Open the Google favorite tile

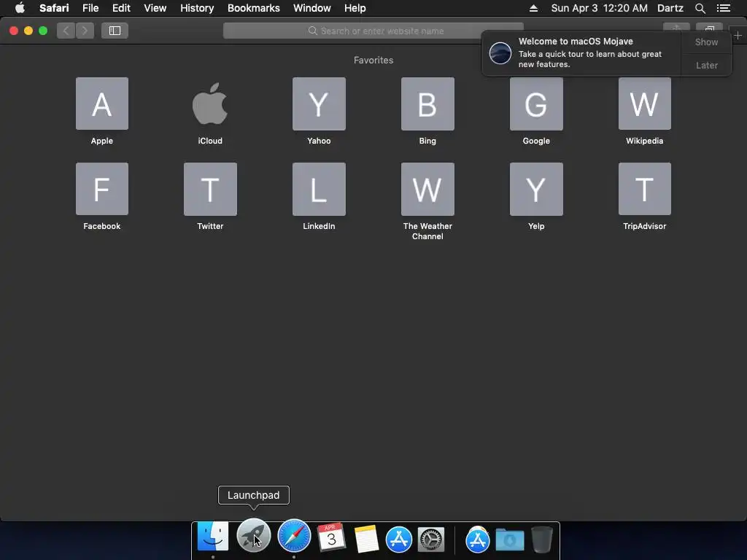[x=536, y=104]
